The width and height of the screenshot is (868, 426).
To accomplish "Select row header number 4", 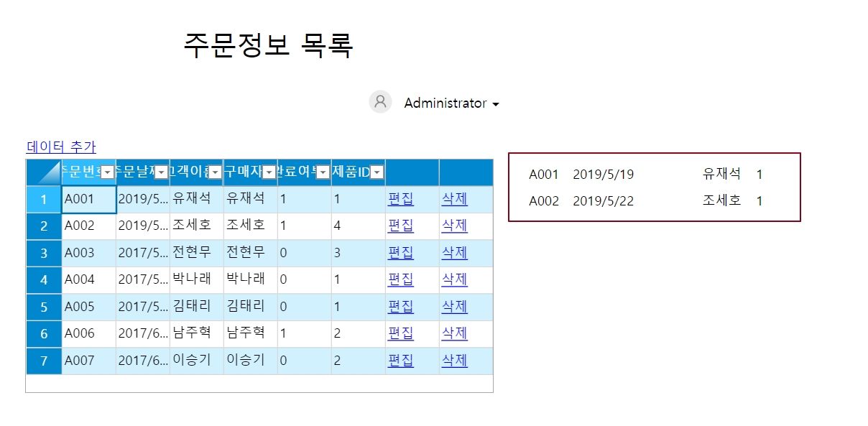I will click(x=44, y=279).
